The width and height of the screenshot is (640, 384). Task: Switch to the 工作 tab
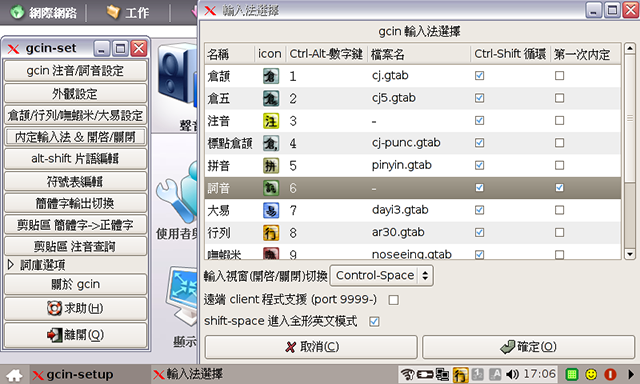128,13
